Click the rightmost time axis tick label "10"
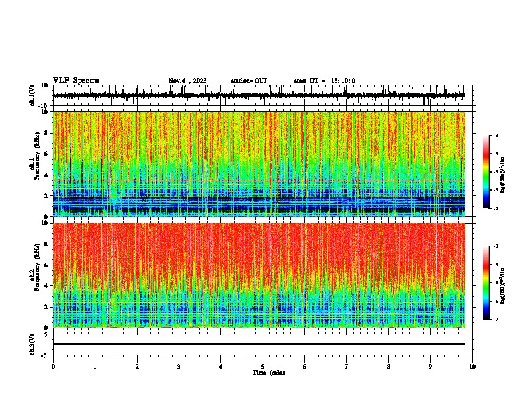The height and width of the screenshot is (411, 532). (472, 367)
